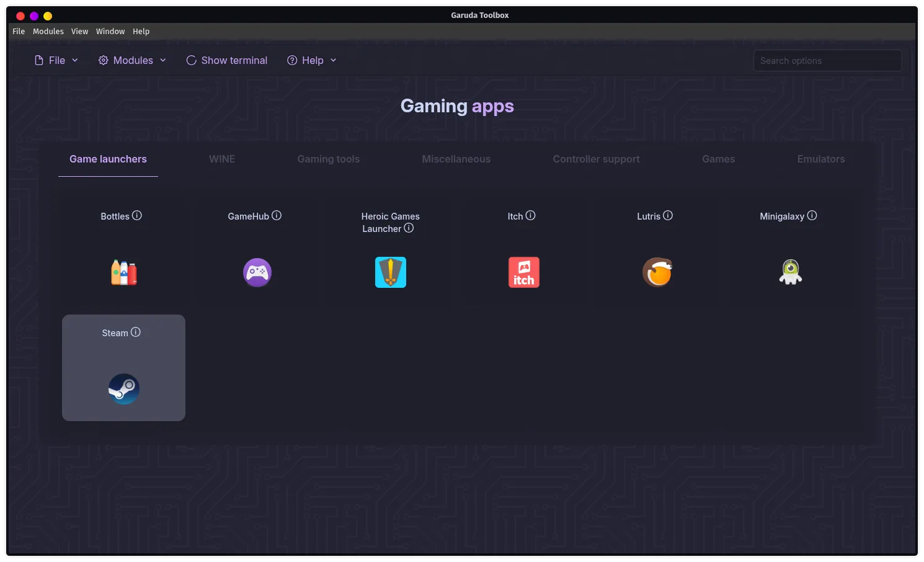View info for Lutris
The width and height of the screenshot is (924, 562).
(668, 215)
